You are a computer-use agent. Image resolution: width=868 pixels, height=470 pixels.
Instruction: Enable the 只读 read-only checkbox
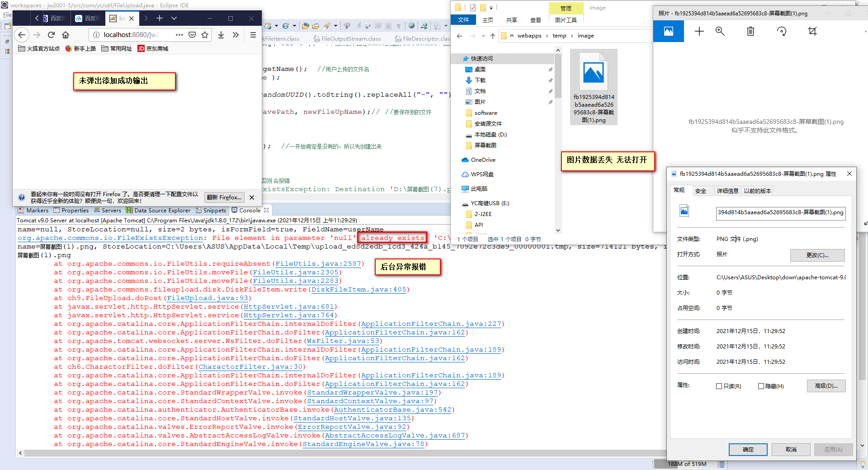point(719,386)
